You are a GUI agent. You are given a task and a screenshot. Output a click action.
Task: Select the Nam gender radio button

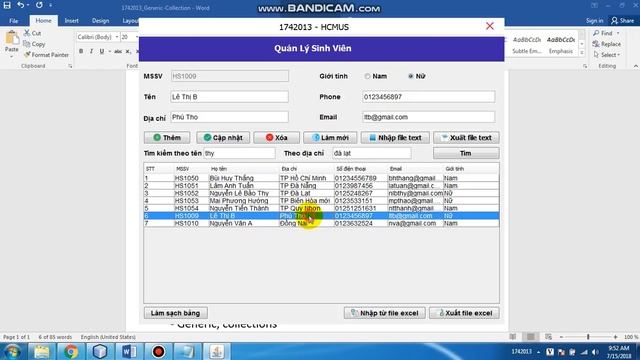click(x=367, y=76)
